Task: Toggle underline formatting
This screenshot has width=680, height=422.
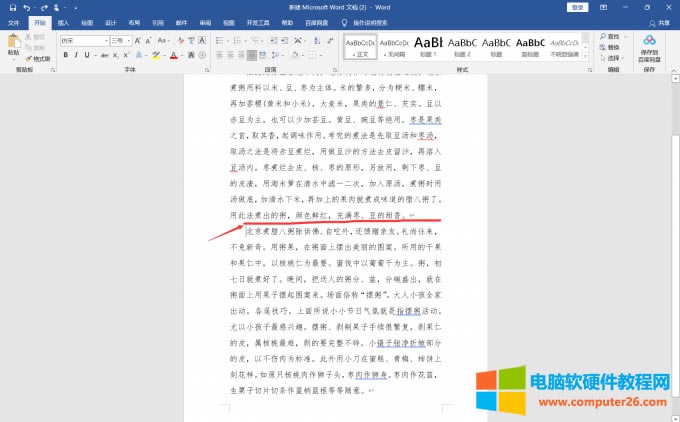Action: pos(87,55)
